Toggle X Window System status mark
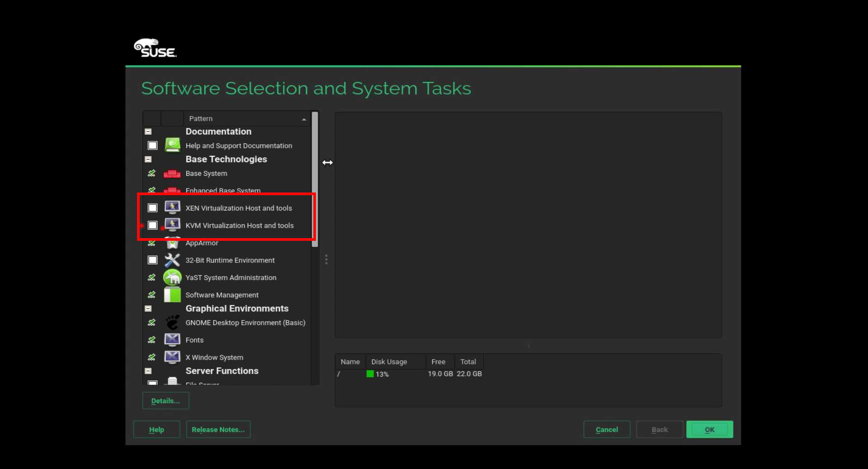This screenshot has width=868, height=469. point(152,357)
